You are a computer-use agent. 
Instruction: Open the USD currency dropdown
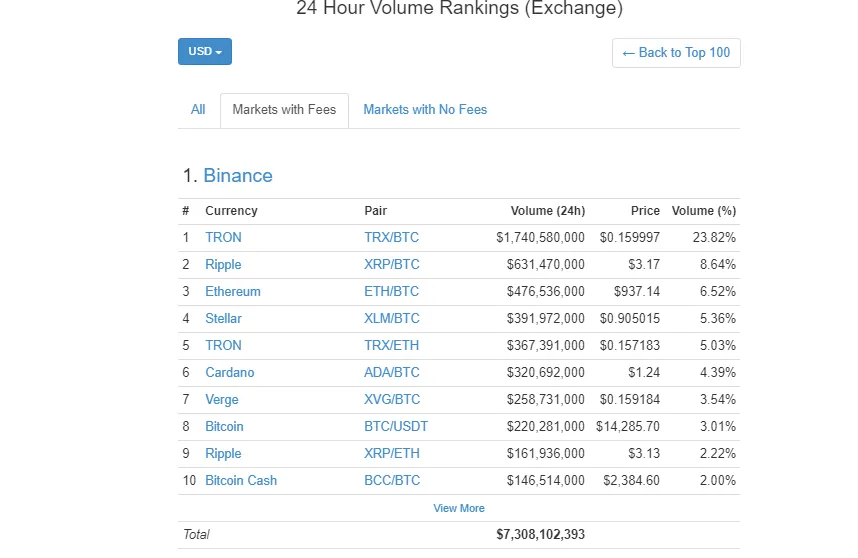(204, 52)
